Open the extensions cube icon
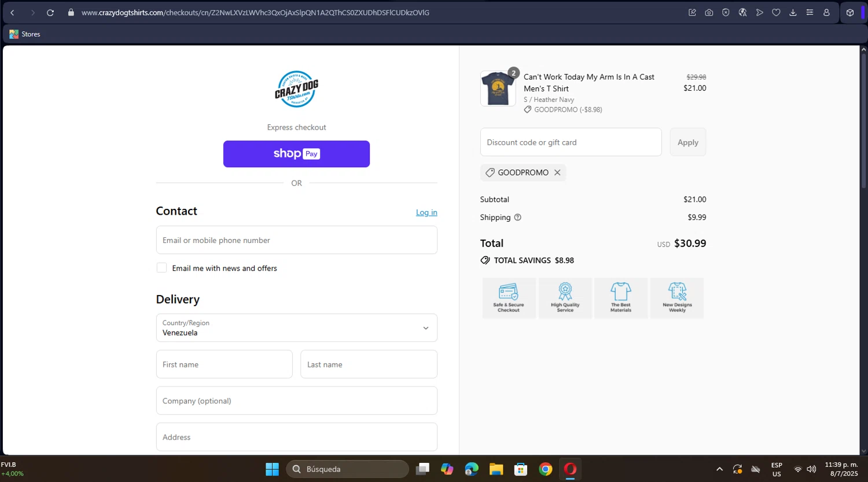Image resolution: width=868 pixels, height=482 pixels. [x=849, y=12]
